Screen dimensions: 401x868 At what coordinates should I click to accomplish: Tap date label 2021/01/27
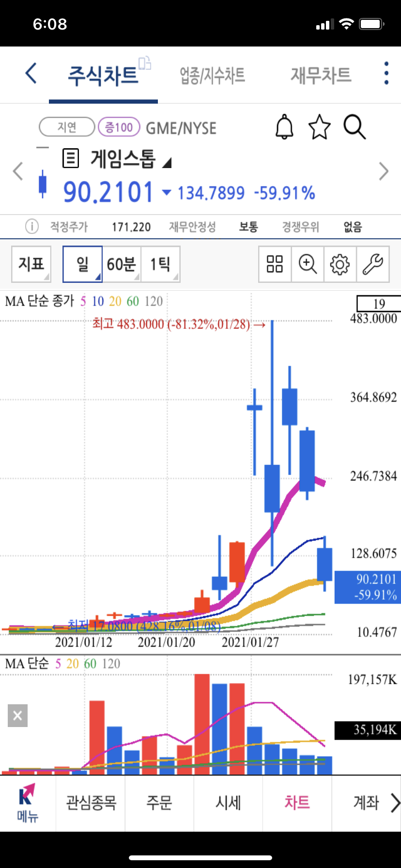coord(250,642)
